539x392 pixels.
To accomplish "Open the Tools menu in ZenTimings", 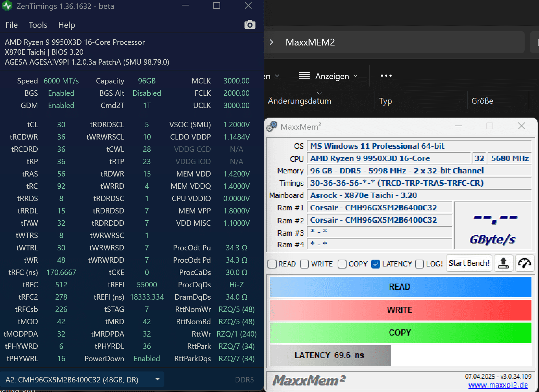I will [38, 25].
